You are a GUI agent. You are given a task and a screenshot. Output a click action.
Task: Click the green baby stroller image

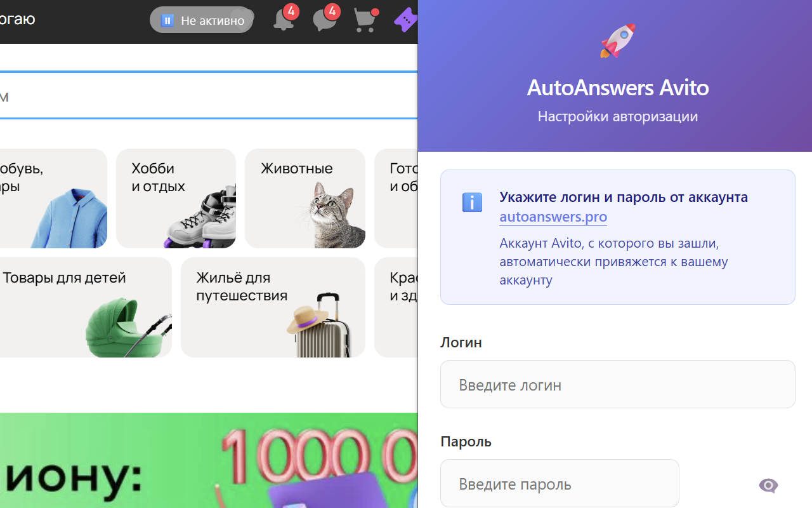coord(129,328)
